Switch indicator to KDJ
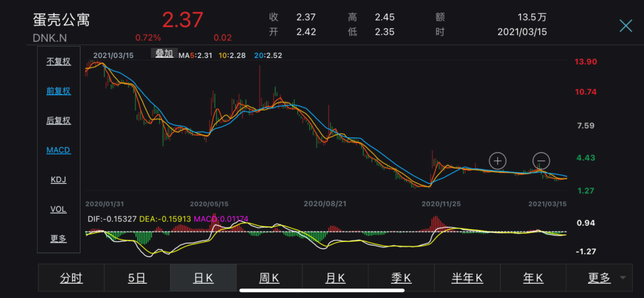This screenshot has height=298, width=644. pyautogui.click(x=58, y=180)
